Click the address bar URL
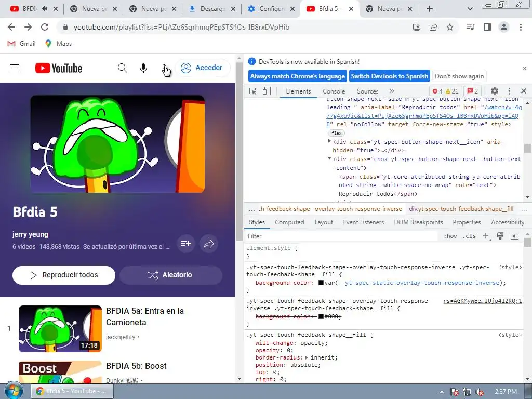532x399 pixels. click(181, 27)
